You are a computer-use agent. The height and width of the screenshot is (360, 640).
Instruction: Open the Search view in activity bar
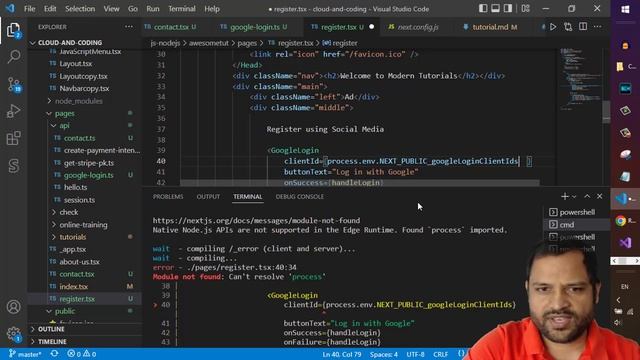[x=13, y=57]
